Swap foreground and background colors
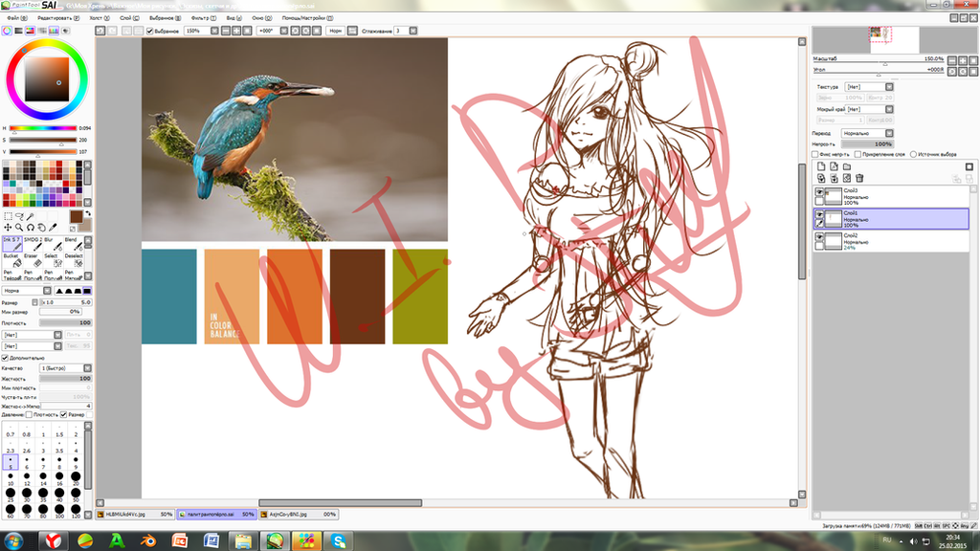Viewport: 980px width, 551px height. pos(88,213)
